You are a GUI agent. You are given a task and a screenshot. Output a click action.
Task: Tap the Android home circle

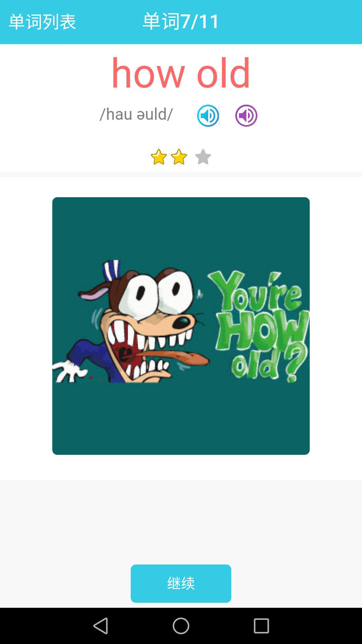(x=181, y=626)
